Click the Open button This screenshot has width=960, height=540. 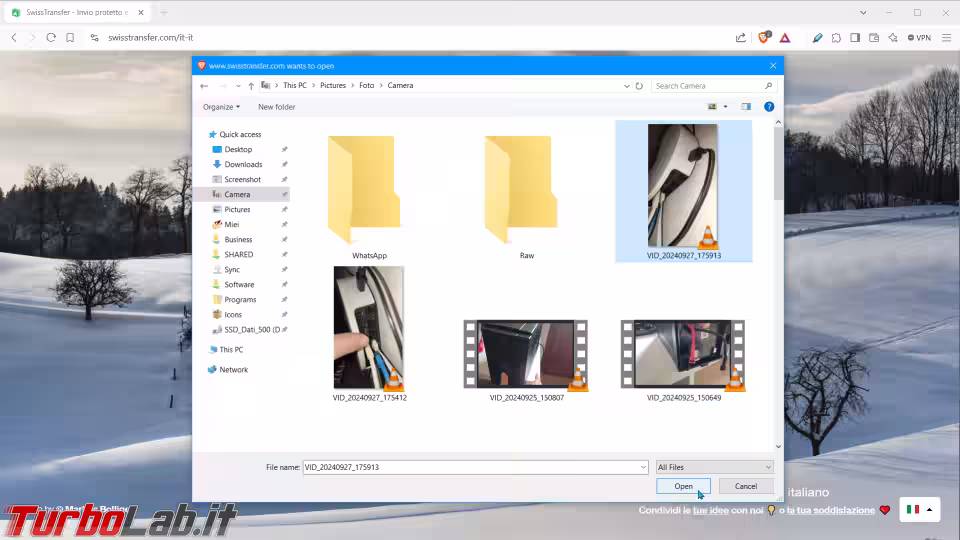(x=683, y=486)
